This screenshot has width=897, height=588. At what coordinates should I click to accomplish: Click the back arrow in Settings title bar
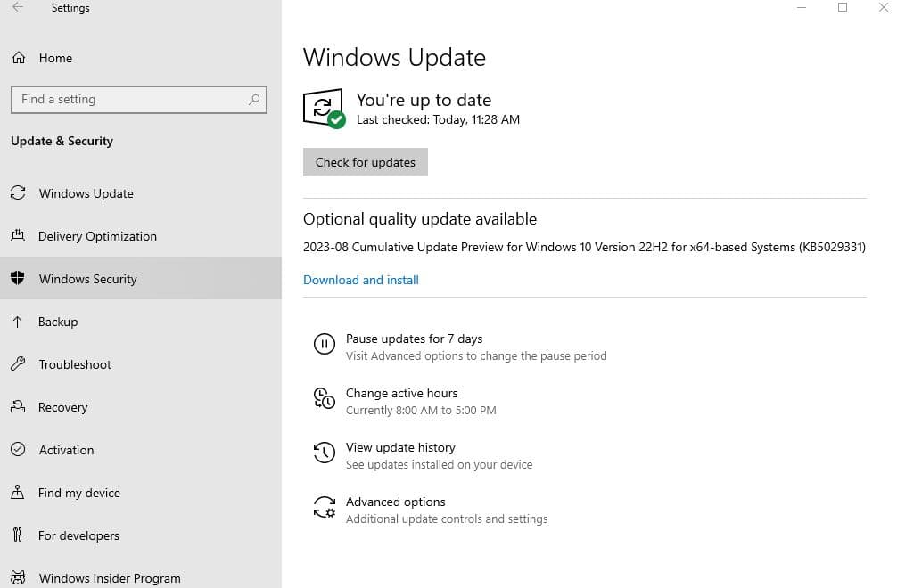(x=18, y=7)
